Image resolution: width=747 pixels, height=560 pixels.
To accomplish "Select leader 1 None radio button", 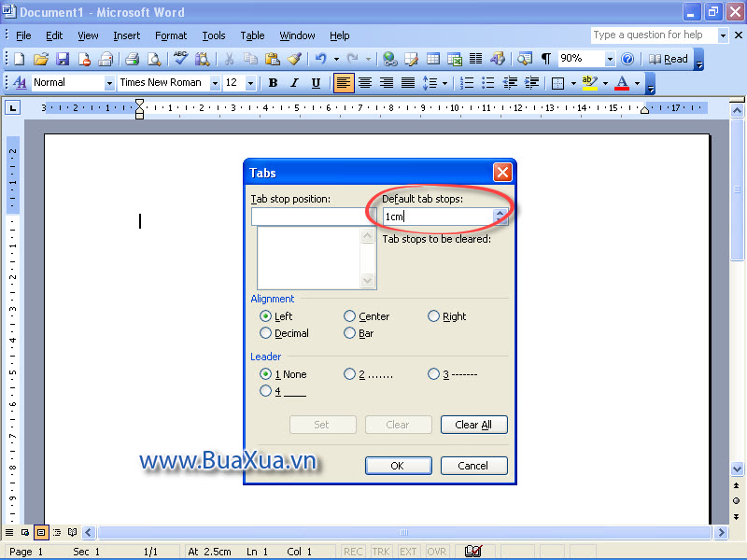I will [265, 374].
